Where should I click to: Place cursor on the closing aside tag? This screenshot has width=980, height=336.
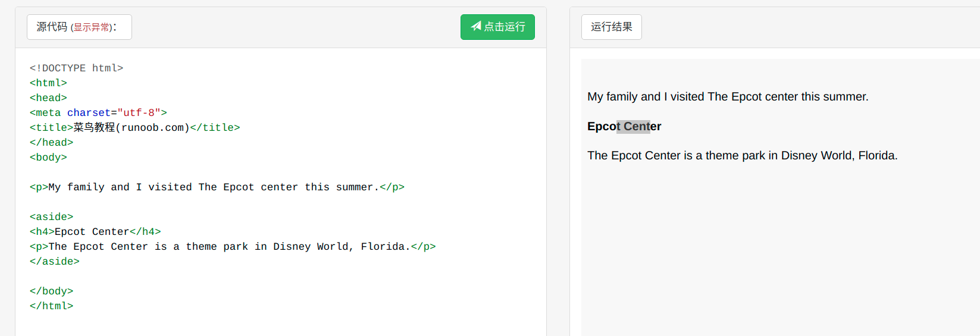(54, 261)
